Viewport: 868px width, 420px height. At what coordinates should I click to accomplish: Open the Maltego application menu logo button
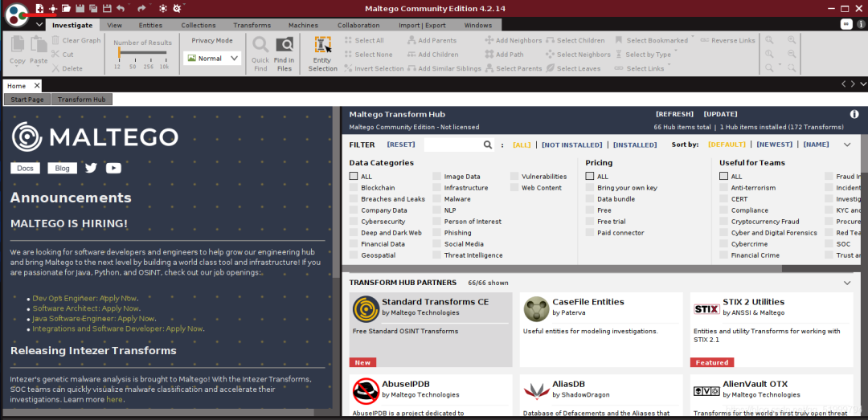(17, 14)
